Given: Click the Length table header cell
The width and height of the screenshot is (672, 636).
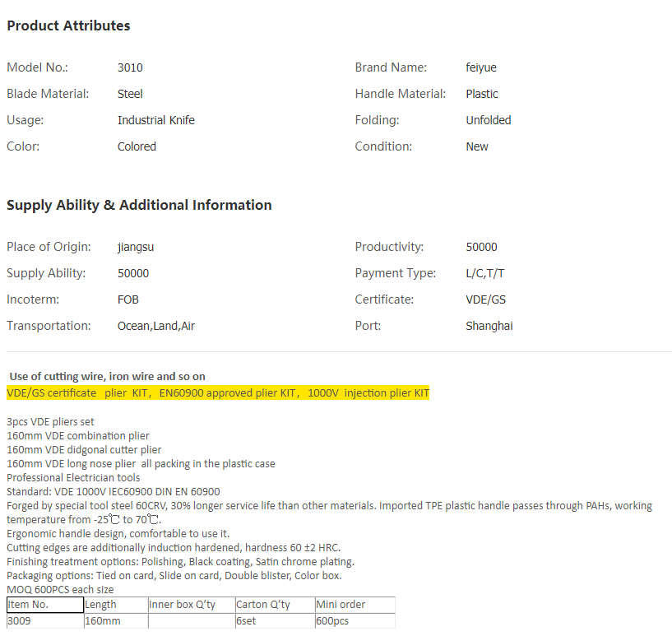Looking at the screenshot, I should point(115,605).
